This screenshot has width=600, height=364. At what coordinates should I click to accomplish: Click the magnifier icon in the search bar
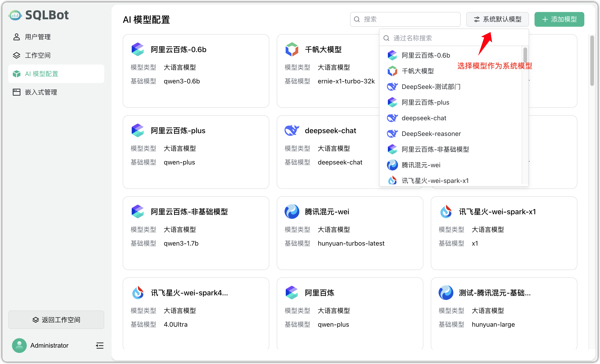pyautogui.click(x=356, y=19)
